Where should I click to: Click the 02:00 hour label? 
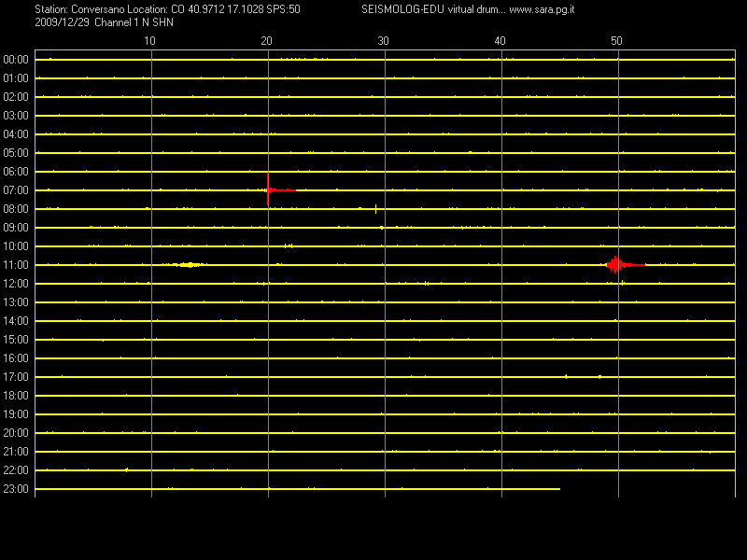(x=16, y=97)
